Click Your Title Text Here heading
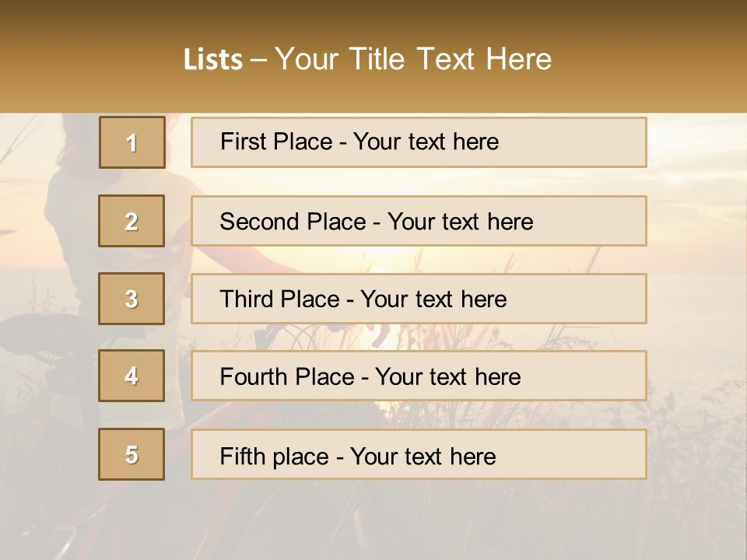Screen dimensions: 747x560 click(413, 60)
